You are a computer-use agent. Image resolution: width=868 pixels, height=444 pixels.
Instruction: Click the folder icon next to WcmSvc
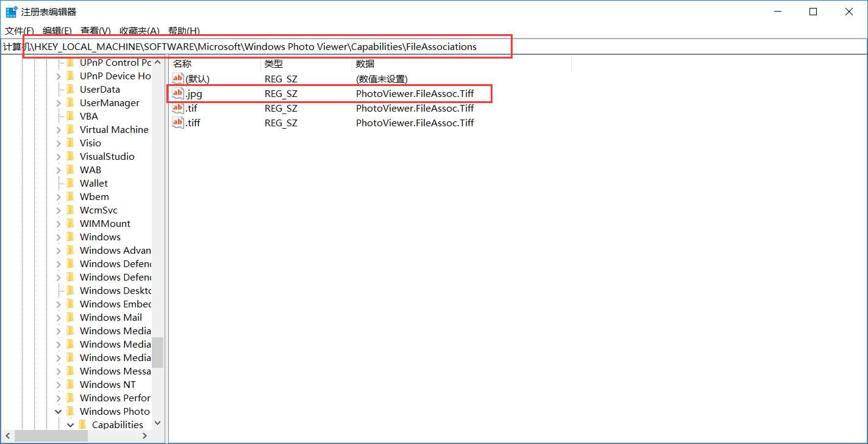coord(70,210)
